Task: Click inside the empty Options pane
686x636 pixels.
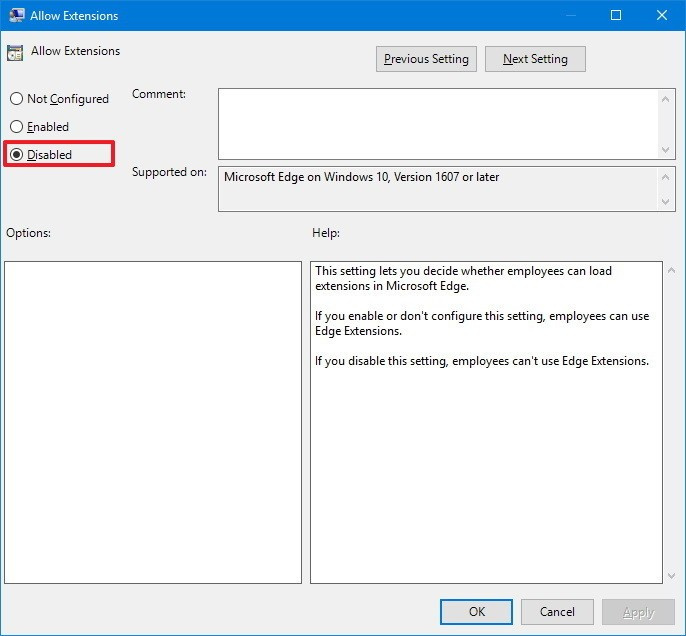Action: pyautogui.click(x=153, y=422)
